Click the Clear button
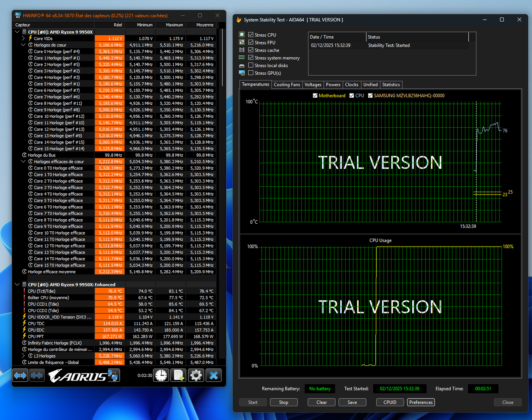 tap(322, 402)
